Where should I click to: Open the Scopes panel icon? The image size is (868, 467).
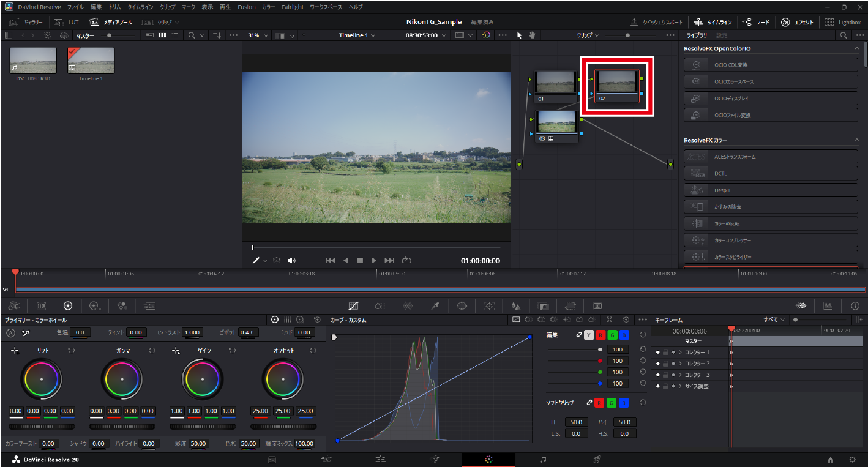point(828,306)
